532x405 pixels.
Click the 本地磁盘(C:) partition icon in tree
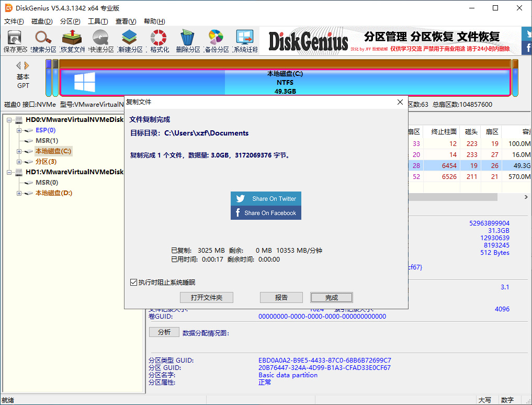pyautogui.click(x=29, y=151)
